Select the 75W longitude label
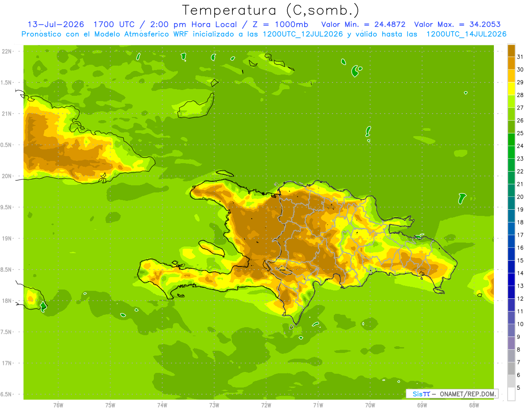This screenshot has width=532, height=411. tap(110, 405)
